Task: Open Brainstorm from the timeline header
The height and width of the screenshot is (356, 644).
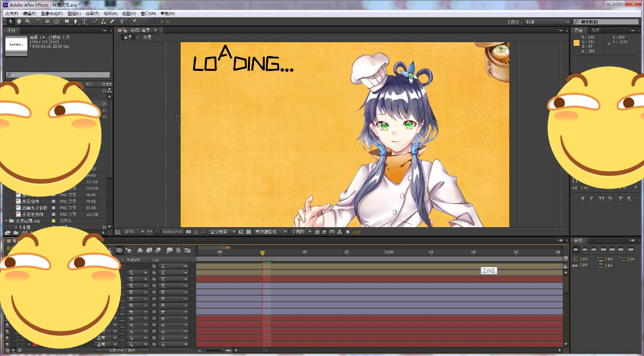Action: (169, 250)
